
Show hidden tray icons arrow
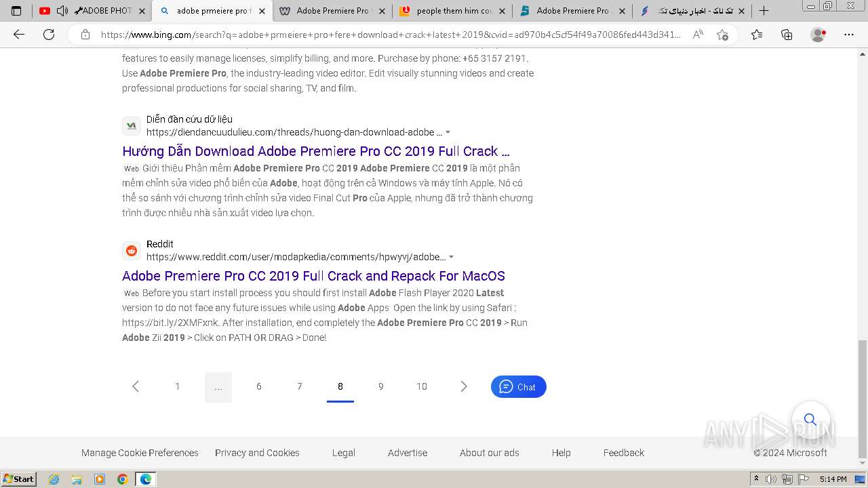tap(757, 479)
